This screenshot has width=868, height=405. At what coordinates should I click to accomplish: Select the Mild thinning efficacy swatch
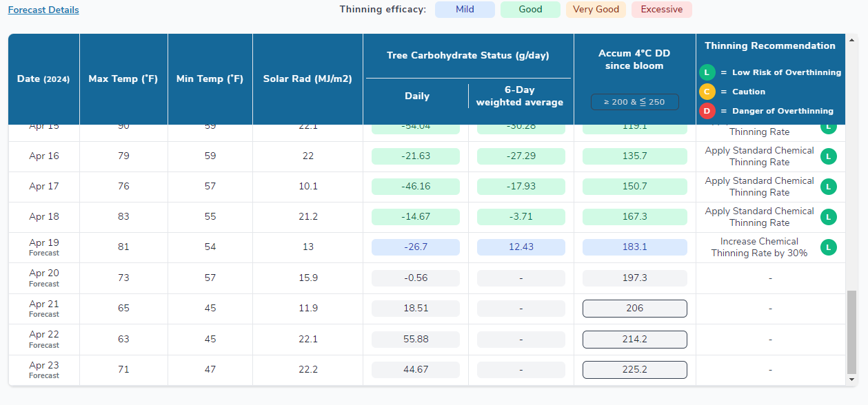coord(465,10)
